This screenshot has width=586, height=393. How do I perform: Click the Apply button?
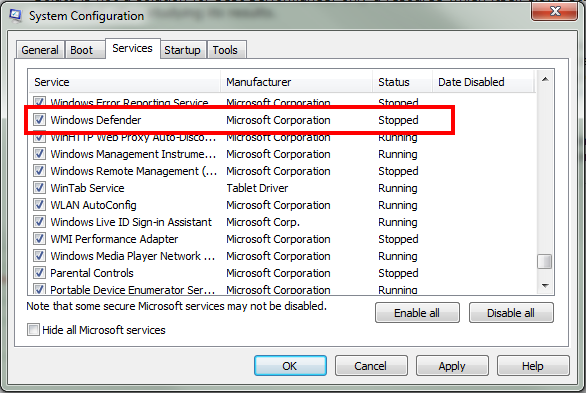point(452,366)
